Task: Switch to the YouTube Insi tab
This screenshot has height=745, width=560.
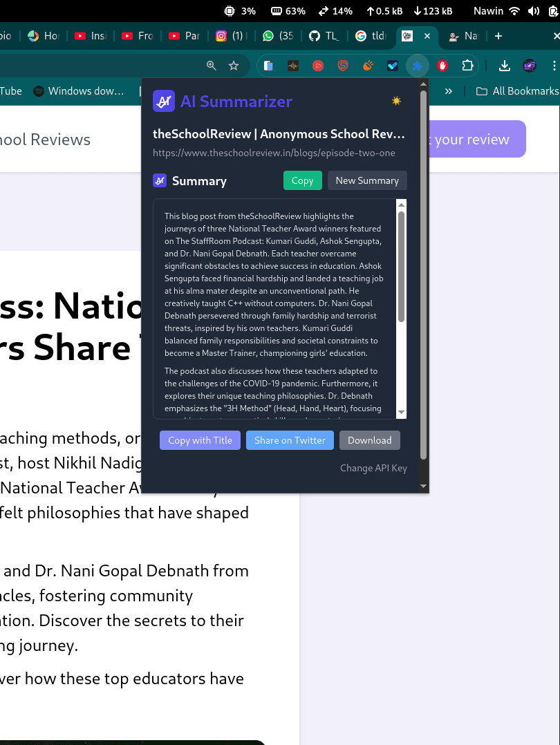Action: [91, 36]
